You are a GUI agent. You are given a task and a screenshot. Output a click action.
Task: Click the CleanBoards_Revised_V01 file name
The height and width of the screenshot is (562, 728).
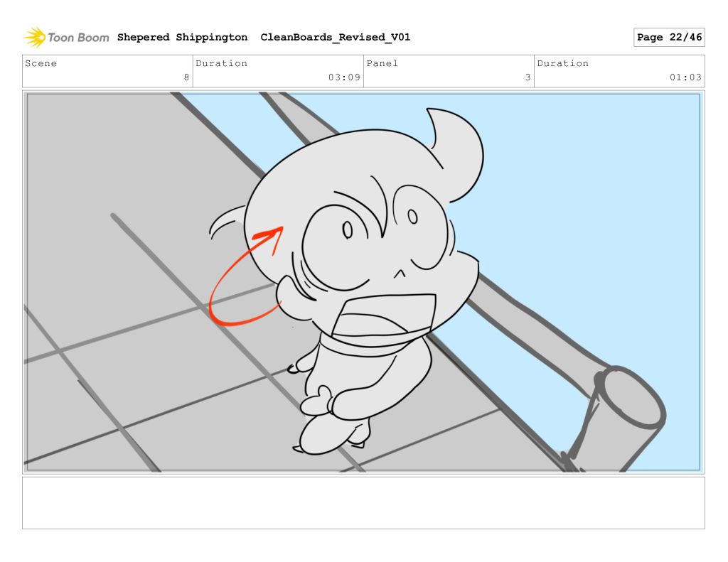pos(335,37)
